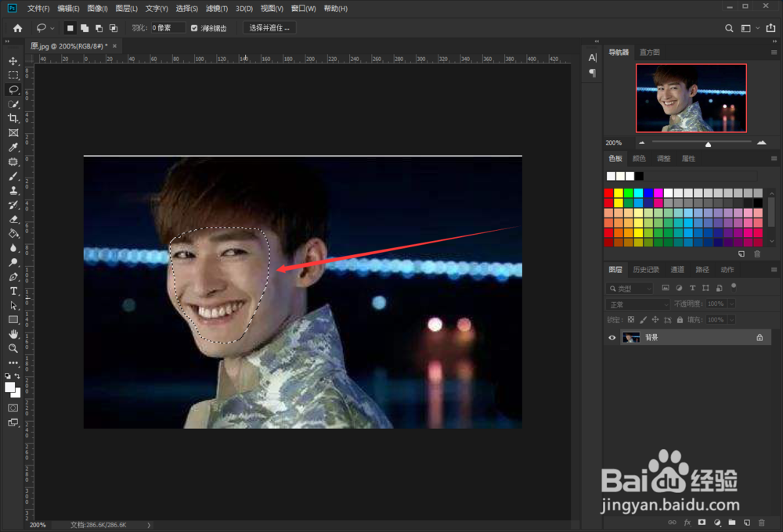Select the Dodge tool

[13, 262]
